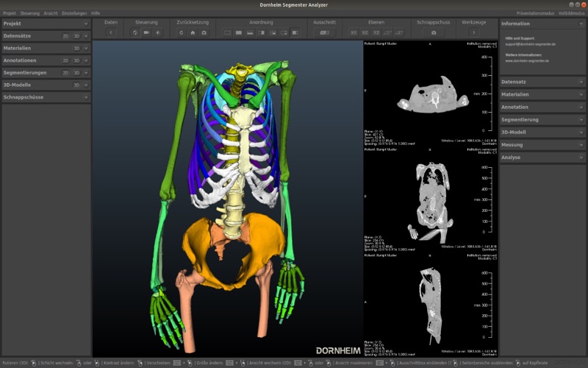Expand the Materialien chevron in right sidebar
Screen dimensions: 588x368
[x=581, y=95]
